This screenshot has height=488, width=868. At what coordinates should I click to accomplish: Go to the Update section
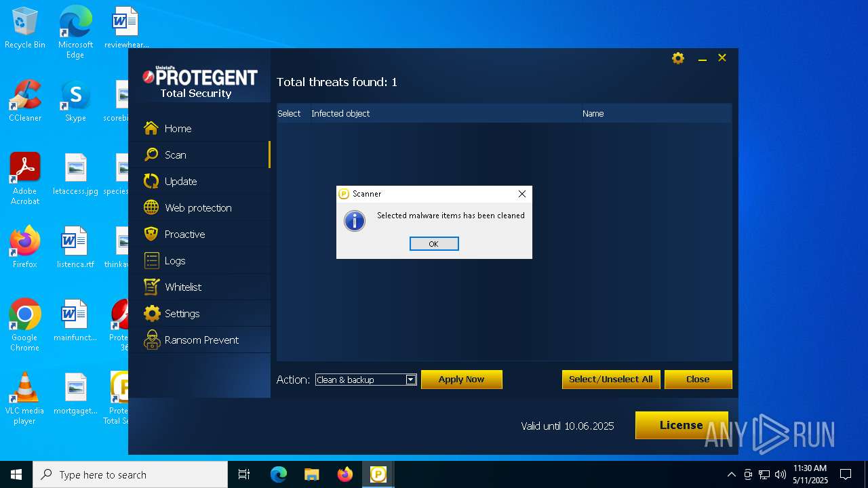click(199, 181)
